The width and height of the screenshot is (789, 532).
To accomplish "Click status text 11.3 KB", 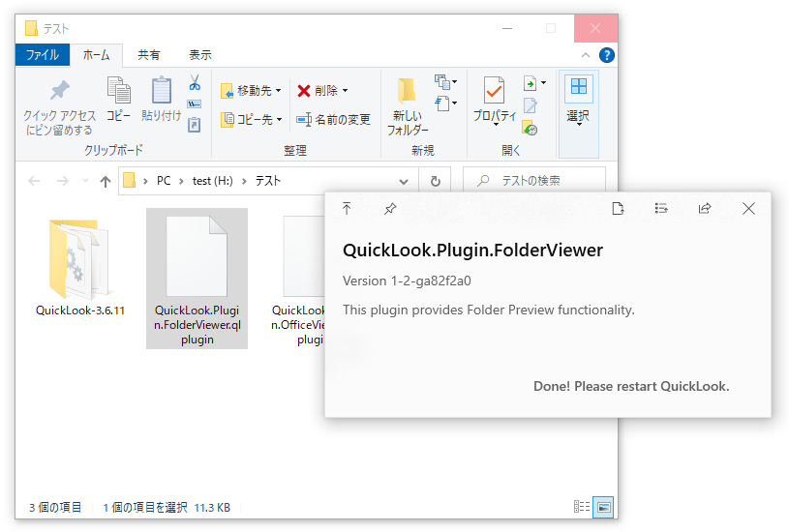I will coord(212,508).
